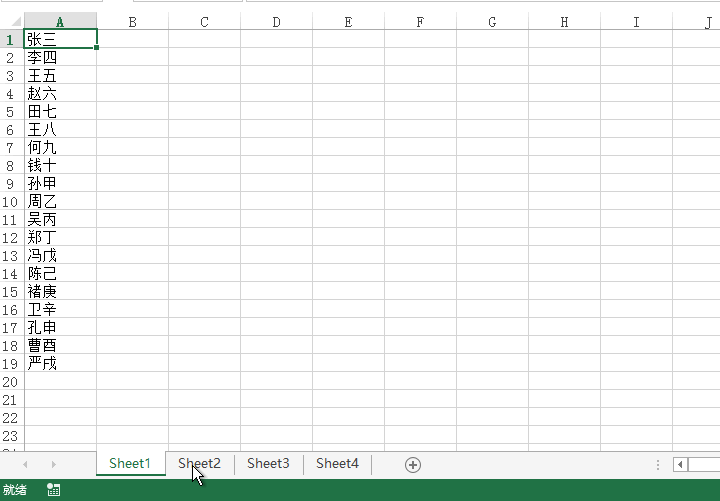Screen dimensions: 720x501
Task: Click cell containing 田七
Action: [x=60, y=112]
